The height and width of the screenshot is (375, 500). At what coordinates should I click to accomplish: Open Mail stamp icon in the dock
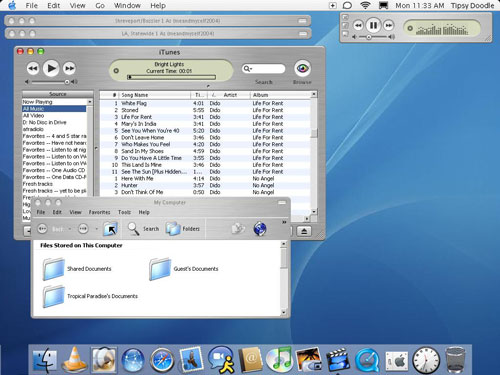tap(191, 360)
